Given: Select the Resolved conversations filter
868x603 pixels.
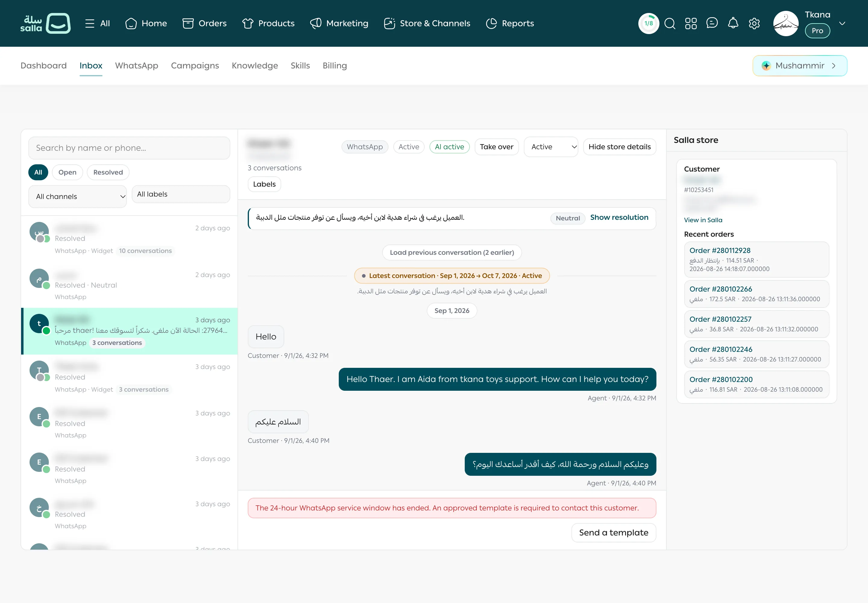Looking at the screenshot, I should [x=108, y=172].
